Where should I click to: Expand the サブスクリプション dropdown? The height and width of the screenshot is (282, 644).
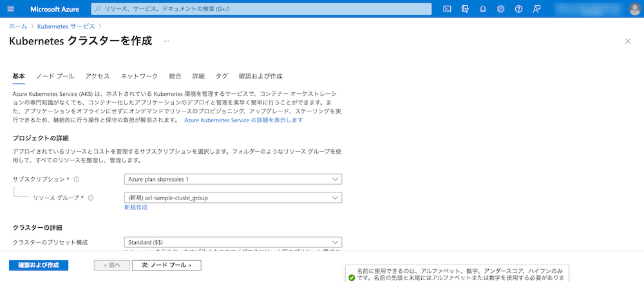pyautogui.click(x=232, y=179)
